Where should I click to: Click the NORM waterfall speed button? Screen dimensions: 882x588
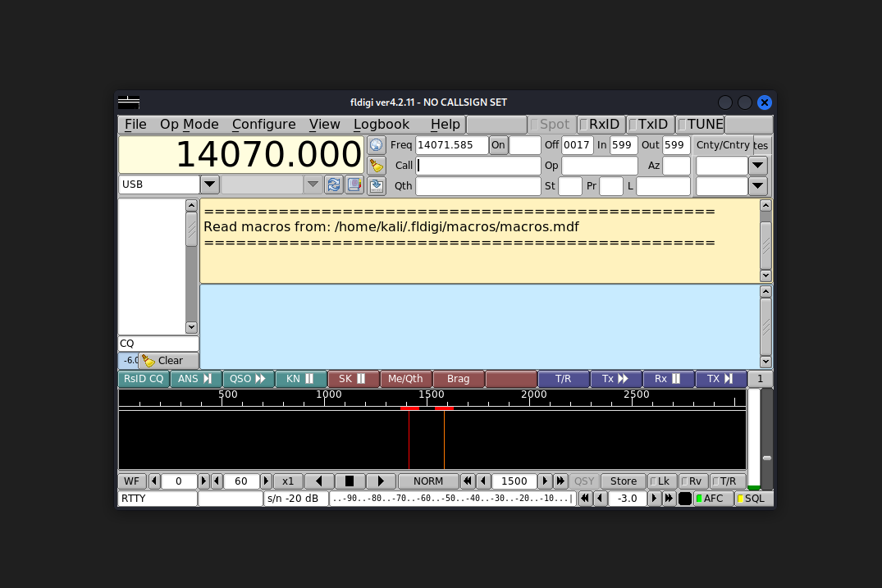(428, 481)
